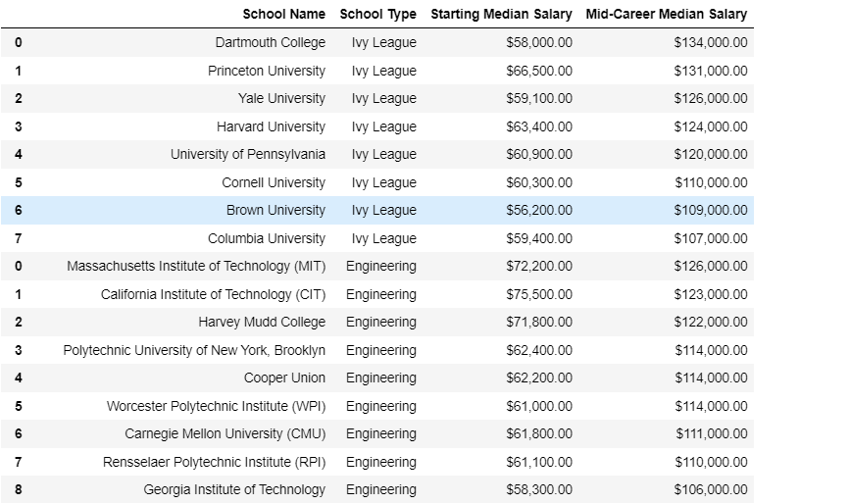The height and width of the screenshot is (504, 850).
Task: Click California Institute of Technology (CIT) name
Action: tap(213, 294)
